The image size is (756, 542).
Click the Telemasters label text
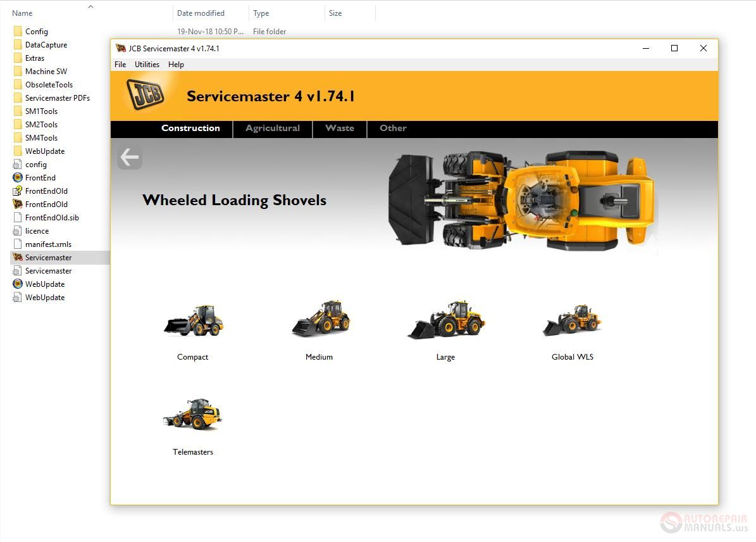point(193,452)
